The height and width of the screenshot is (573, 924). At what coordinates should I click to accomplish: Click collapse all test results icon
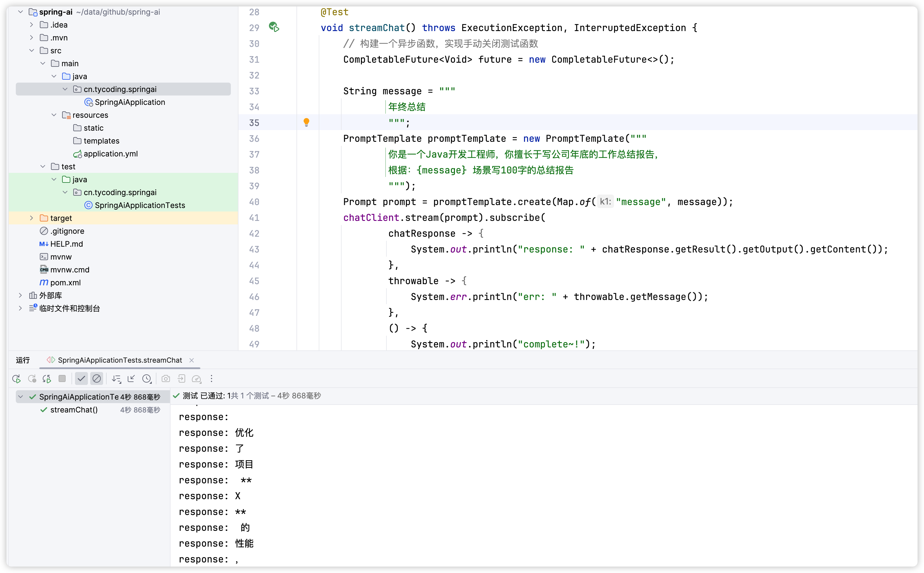point(131,378)
